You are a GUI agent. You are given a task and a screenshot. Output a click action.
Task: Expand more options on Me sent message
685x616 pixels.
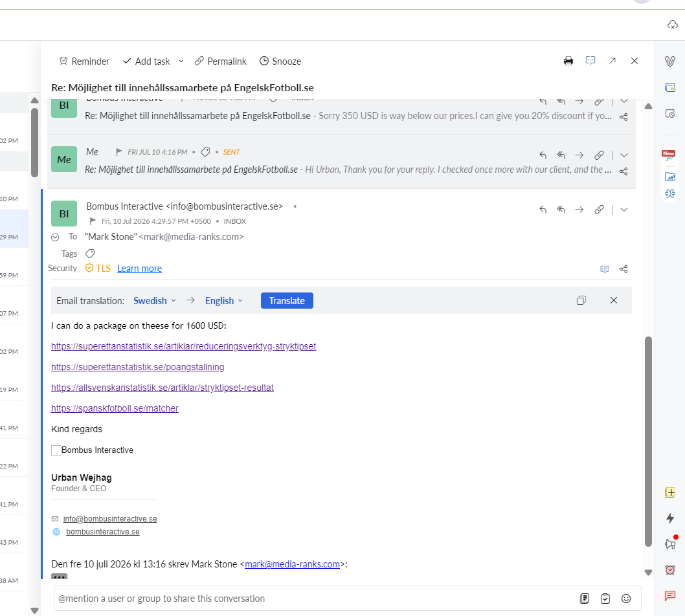click(624, 155)
